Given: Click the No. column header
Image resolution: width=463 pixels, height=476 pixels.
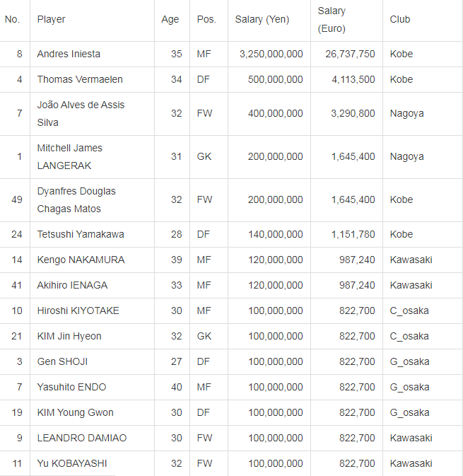Looking at the screenshot, I should tap(12, 20).
